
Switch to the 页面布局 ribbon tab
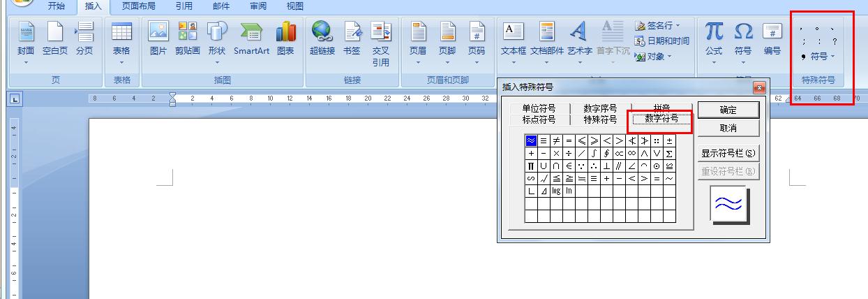coord(138,6)
